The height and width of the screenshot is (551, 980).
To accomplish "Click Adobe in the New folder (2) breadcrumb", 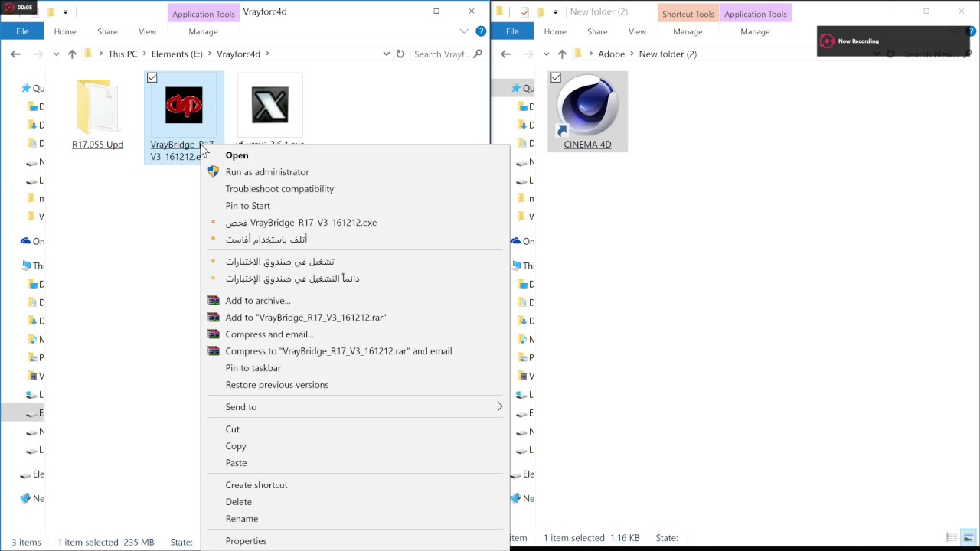I will (611, 54).
